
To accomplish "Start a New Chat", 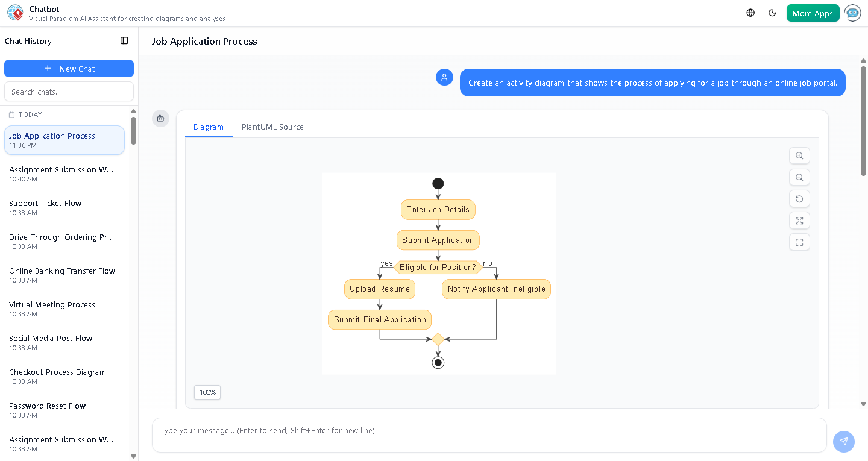I will [69, 68].
